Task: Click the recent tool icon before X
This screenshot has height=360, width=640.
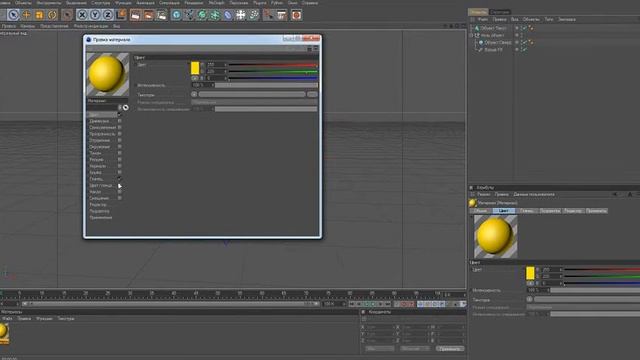Action: (x=67, y=15)
